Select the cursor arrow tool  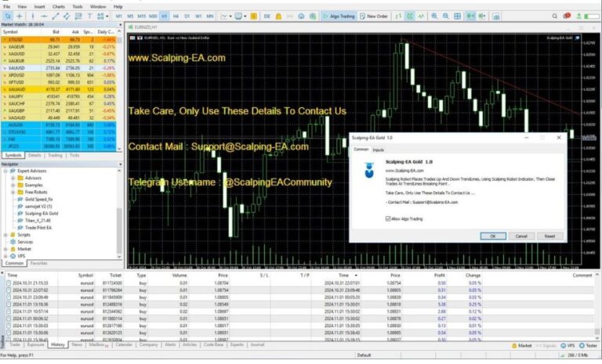pos(8,16)
